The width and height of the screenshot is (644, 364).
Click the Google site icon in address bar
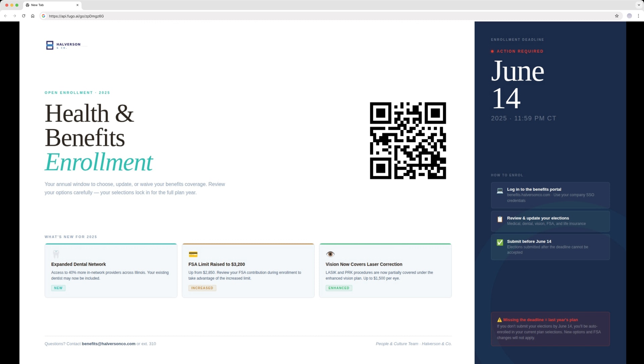[x=43, y=16]
